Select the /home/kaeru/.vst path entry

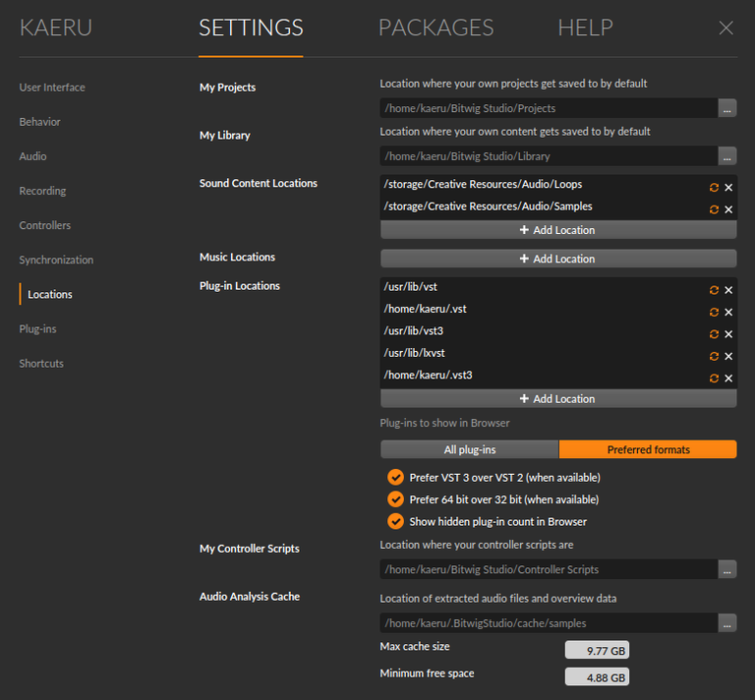point(425,309)
